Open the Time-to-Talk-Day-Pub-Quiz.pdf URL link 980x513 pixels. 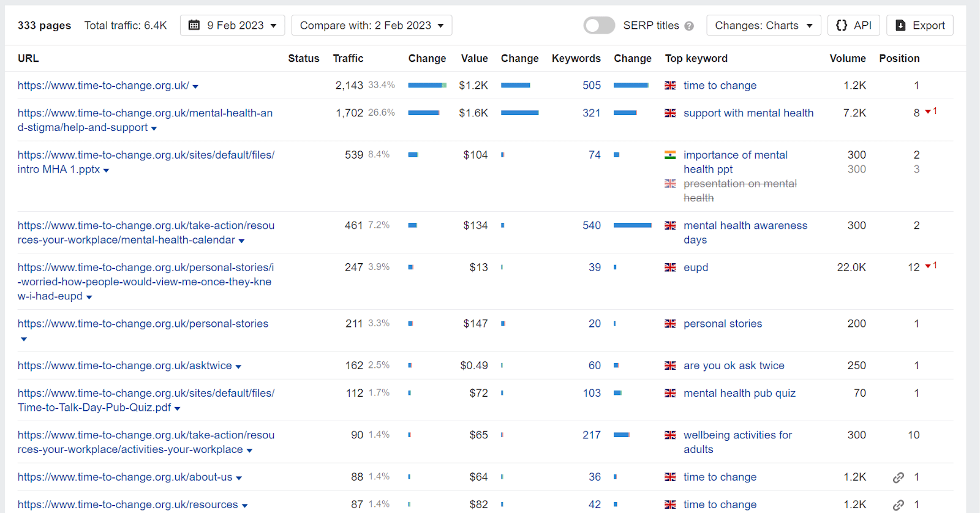click(146, 400)
